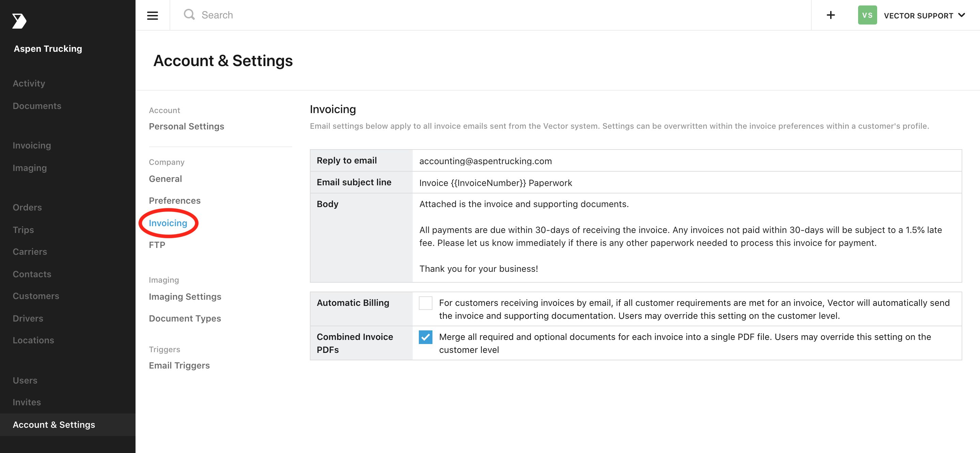Select Personal Settings in settings menu
Screen dimensions: 980x453
point(186,126)
